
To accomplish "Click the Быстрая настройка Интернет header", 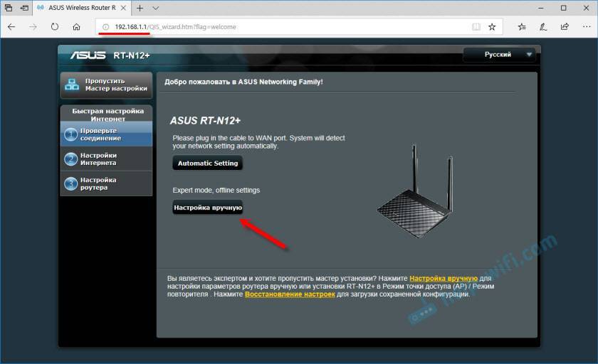I will [107, 114].
